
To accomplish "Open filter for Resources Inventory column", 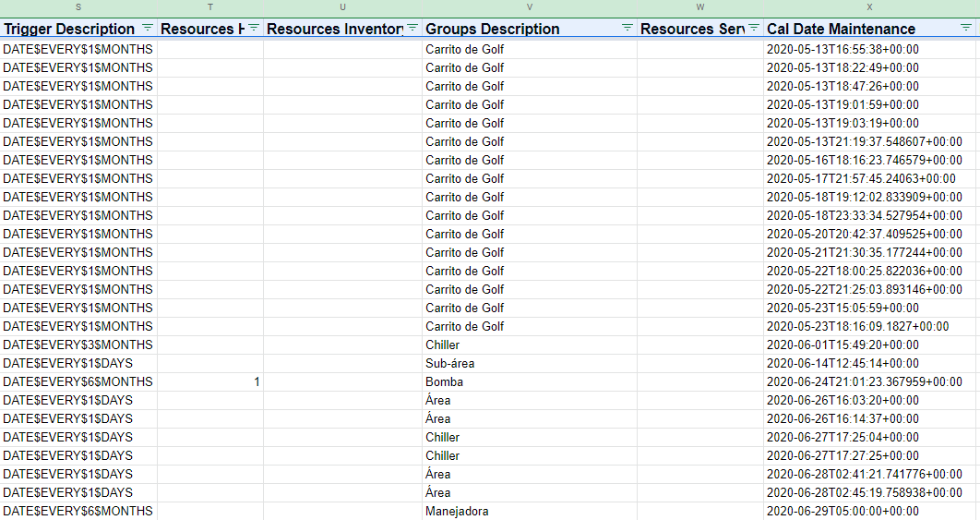I will [x=412, y=29].
